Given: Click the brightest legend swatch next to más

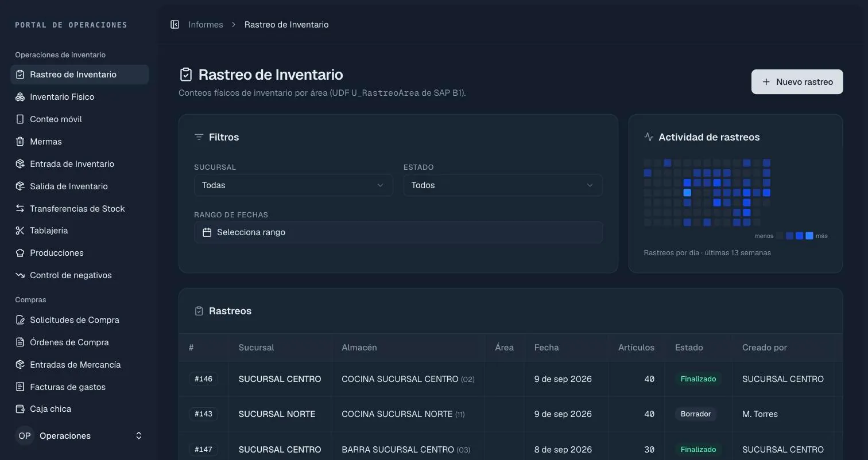Looking at the screenshot, I should pos(809,236).
